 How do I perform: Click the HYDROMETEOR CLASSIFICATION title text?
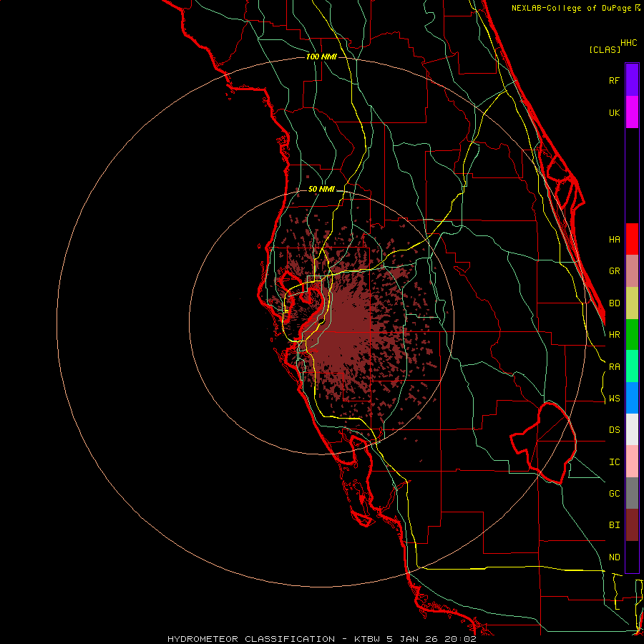(x=251, y=639)
